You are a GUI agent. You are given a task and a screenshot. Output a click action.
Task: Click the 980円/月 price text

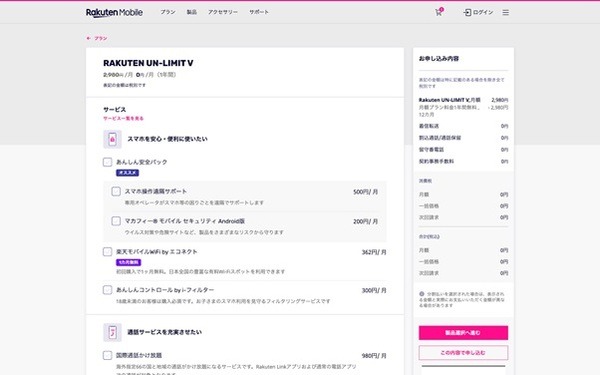(374, 356)
